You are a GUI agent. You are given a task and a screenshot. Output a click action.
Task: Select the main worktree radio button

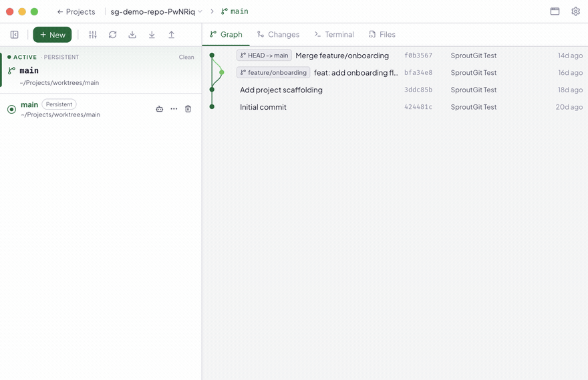pyautogui.click(x=11, y=109)
